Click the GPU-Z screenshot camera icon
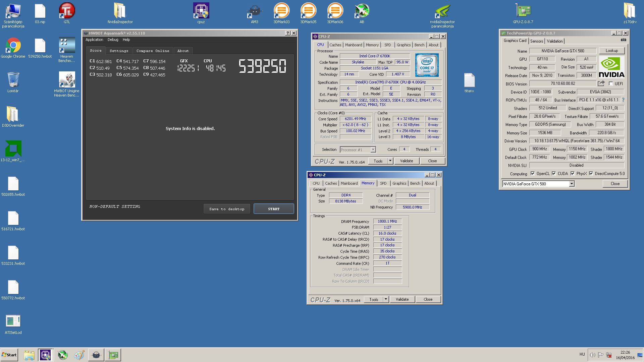Viewport: 644px width, 362px height. click(x=623, y=40)
